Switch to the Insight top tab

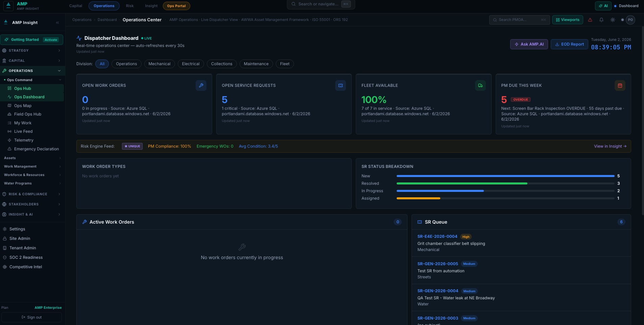151,6
